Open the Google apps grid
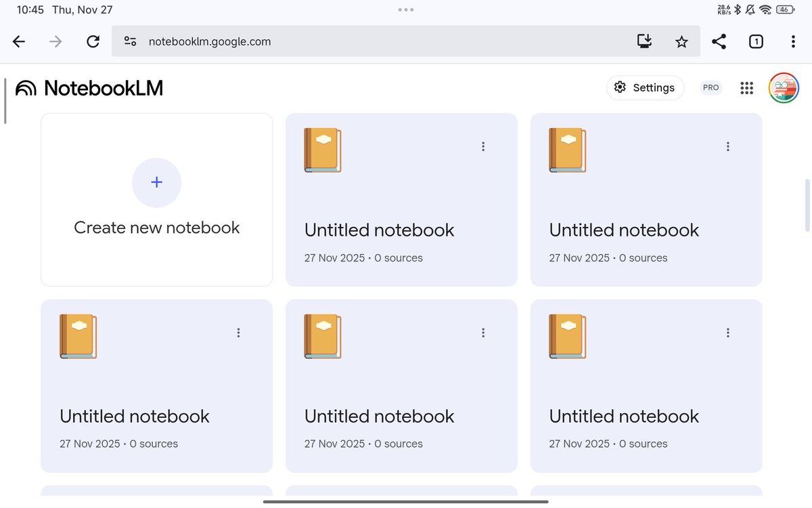This screenshot has height=508, width=812. 746,87
